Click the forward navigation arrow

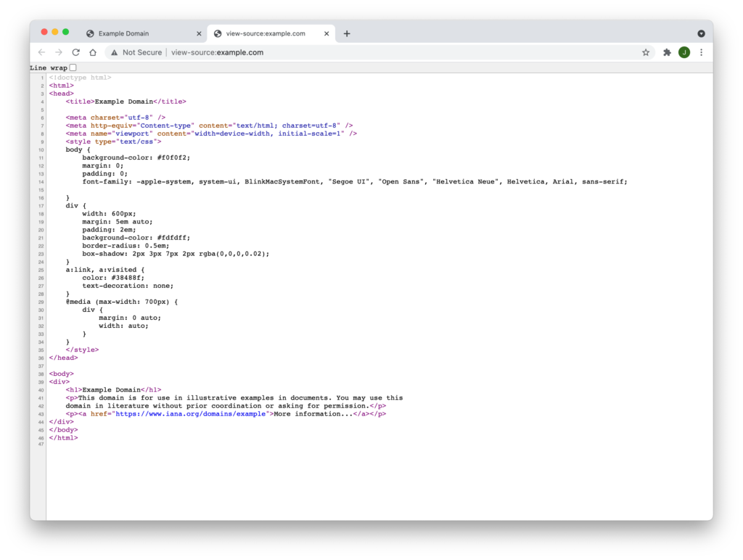pyautogui.click(x=59, y=52)
